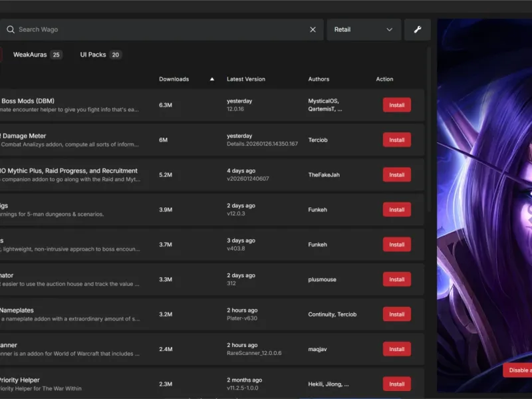Open the wrench settings icon
Image resolution: width=532 pixels, height=399 pixels.
(418, 29)
